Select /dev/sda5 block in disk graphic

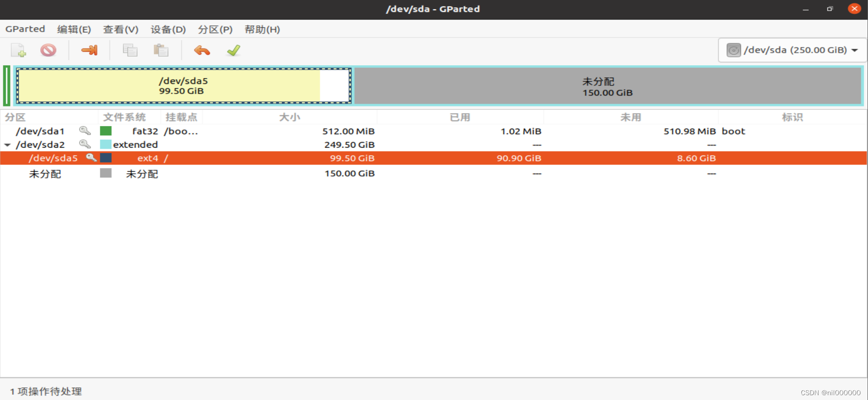pos(184,86)
